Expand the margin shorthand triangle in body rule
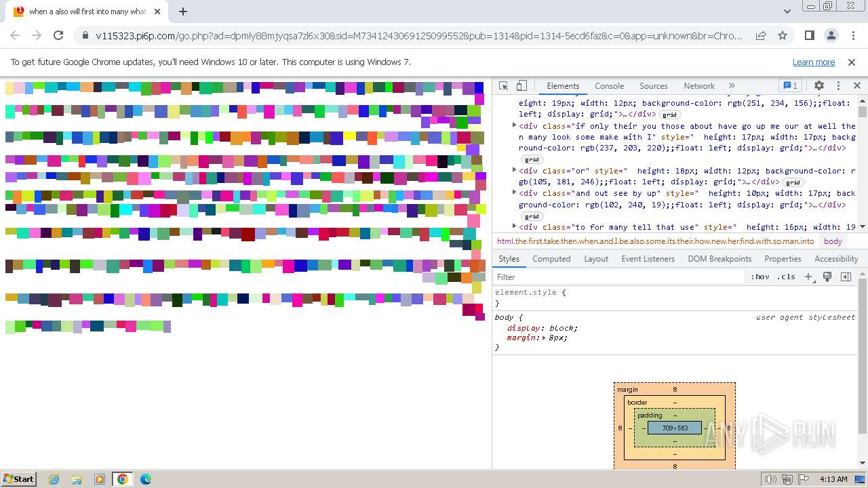 point(544,338)
